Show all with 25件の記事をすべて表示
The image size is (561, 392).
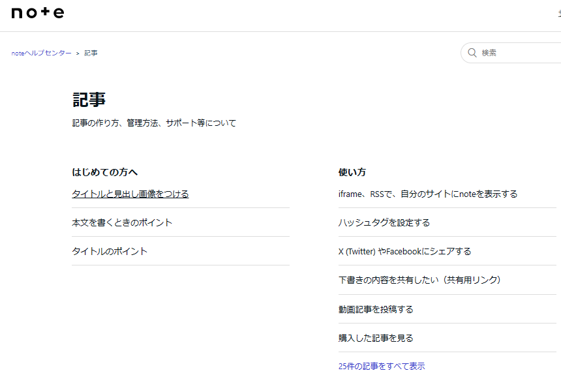click(382, 367)
